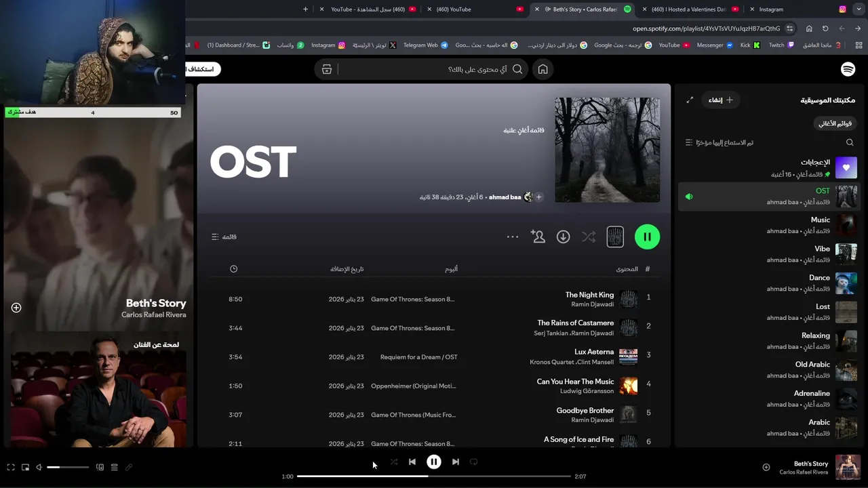Open the Old Arabic playlist in library
Screen dimensions: 868x488
[x=768, y=369]
